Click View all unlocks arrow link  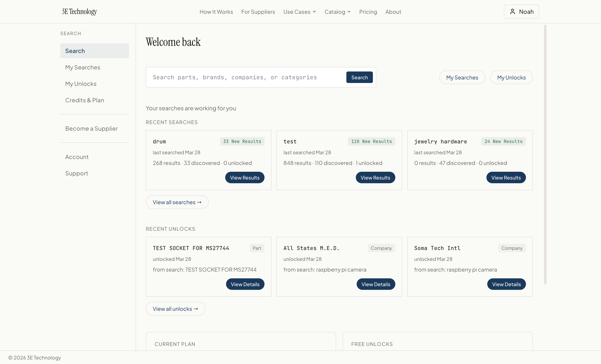tap(175, 309)
